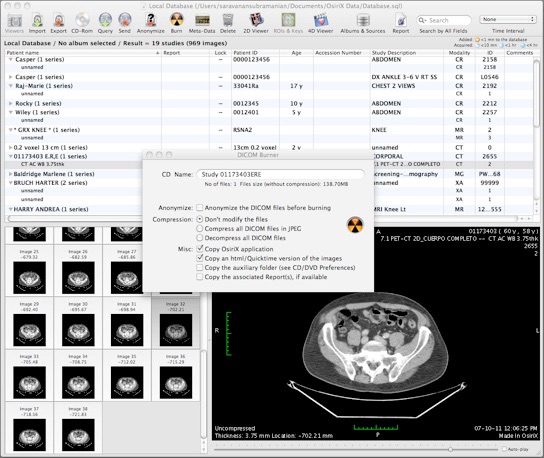The image size is (544, 458).
Task: Click the search magnifier icon
Action: [x=422, y=20]
